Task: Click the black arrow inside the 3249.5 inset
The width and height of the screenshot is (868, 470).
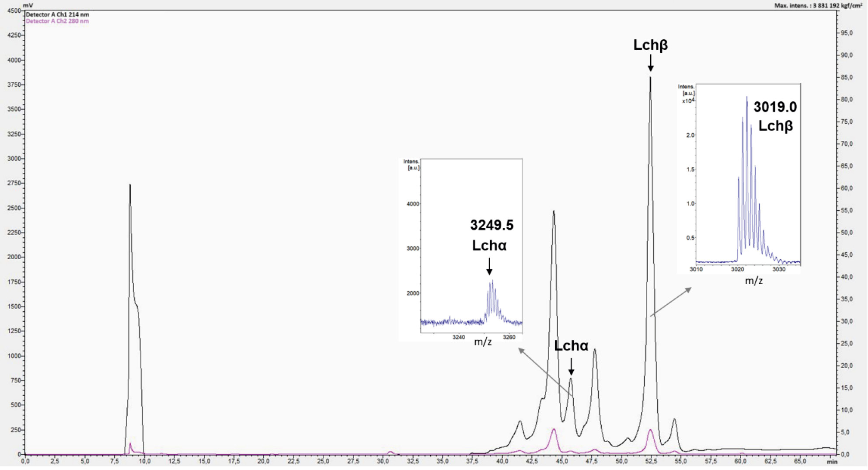Action: 489,266
